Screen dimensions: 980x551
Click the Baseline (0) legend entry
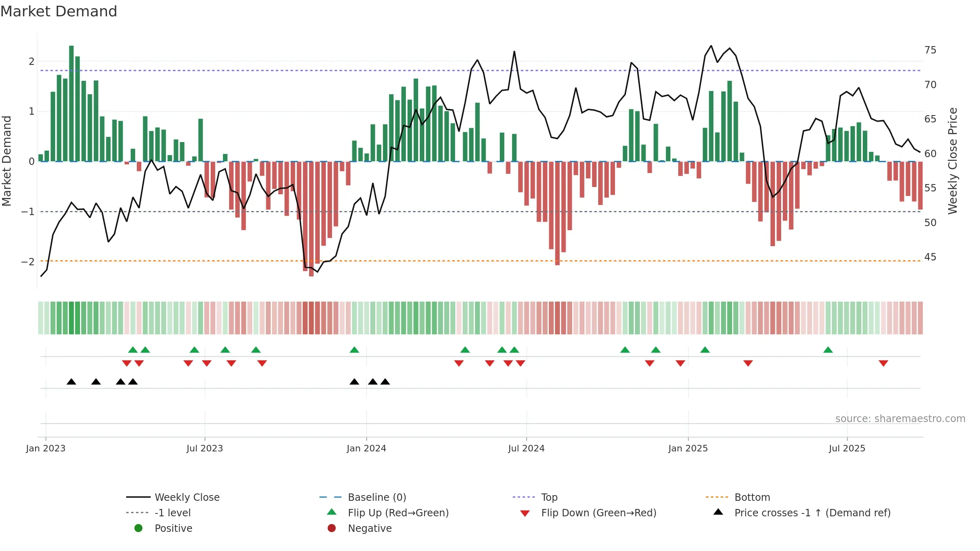(363, 497)
